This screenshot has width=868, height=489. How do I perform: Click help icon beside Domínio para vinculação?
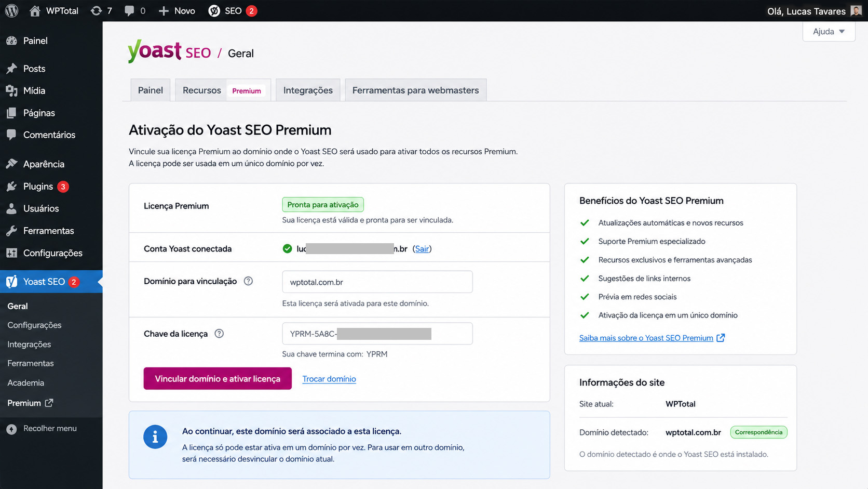point(248,281)
